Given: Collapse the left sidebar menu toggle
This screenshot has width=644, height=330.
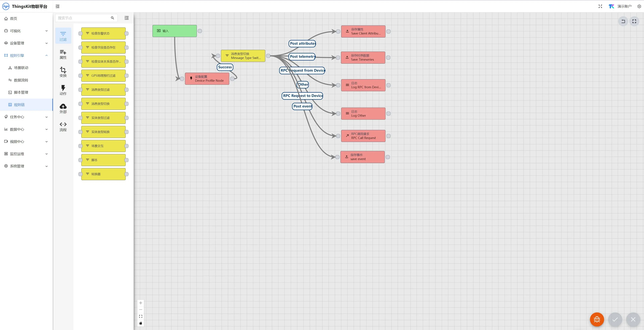Looking at the screenshot, I should pyautogui.click(x=58, y=6).
